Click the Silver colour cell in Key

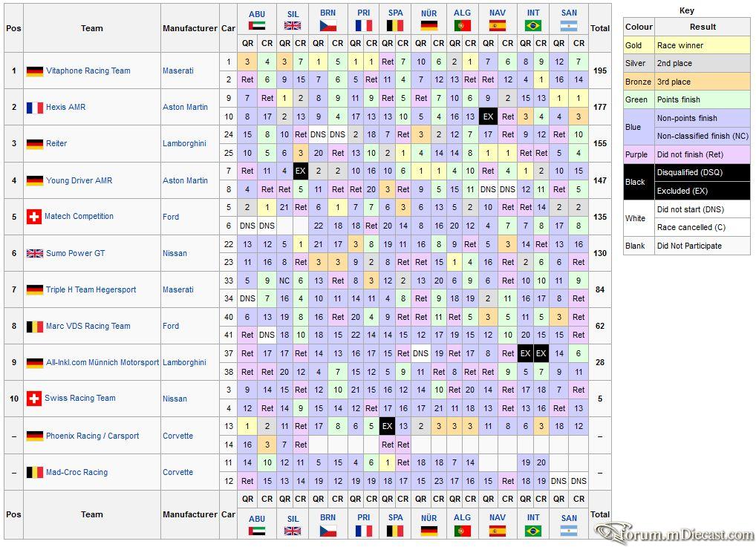(639, 63)
